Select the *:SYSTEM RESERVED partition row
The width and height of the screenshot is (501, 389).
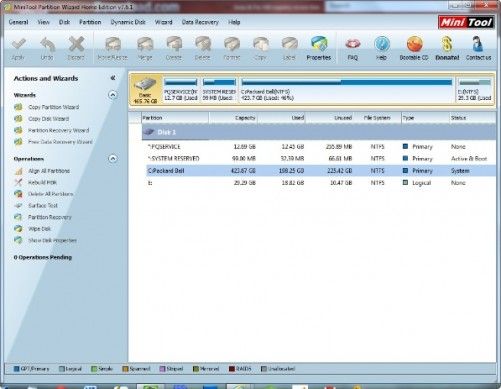pos(321,159)
